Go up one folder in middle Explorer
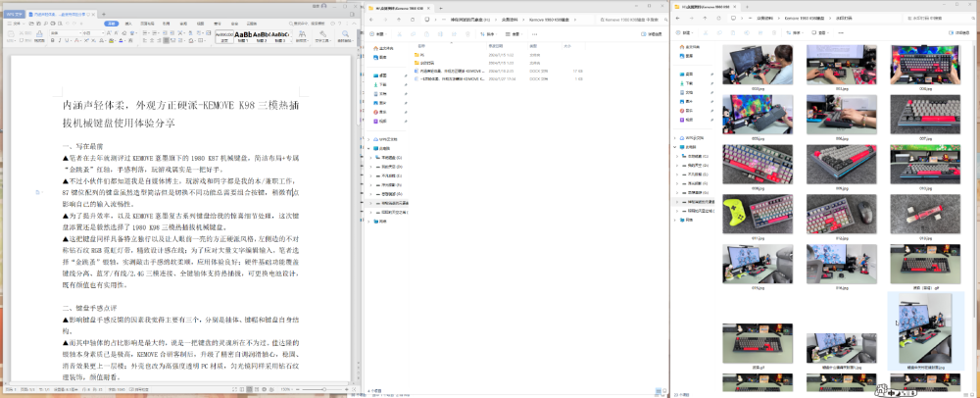Screen dimensions: 980x398 (x=399, y=20)
